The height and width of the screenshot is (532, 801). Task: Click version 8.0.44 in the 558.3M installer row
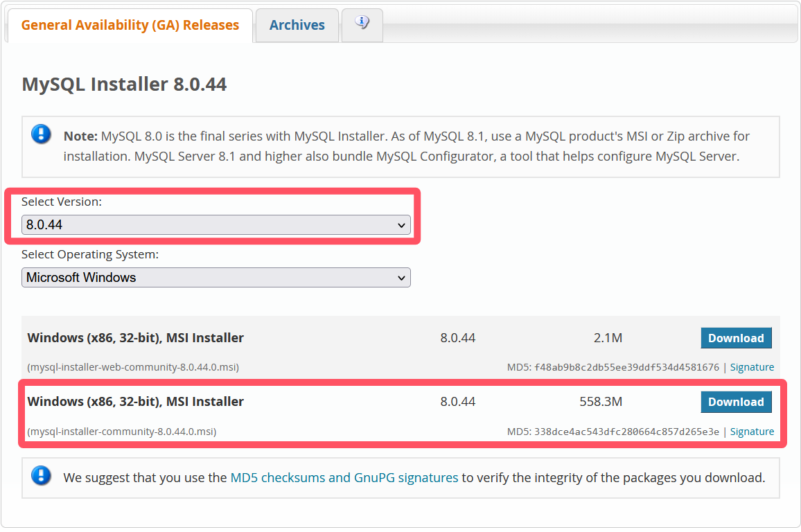pyautogui.click(x=458, y=402)
